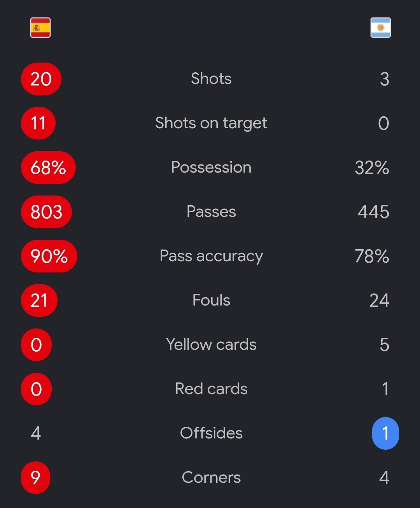Select the Red cards label
Image resolution: width=420 pixels, height=508 pixels.
click(x=211, y=389)
